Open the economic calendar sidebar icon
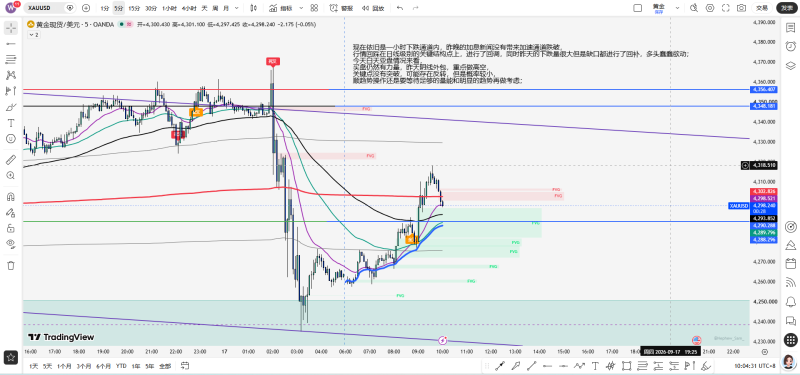 pyautogui.click(x=790, y=264)
